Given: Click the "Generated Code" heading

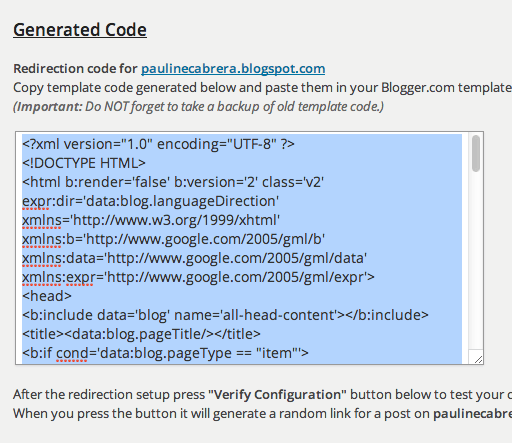Looking at the screenshot, I should (x=80, y=30).
